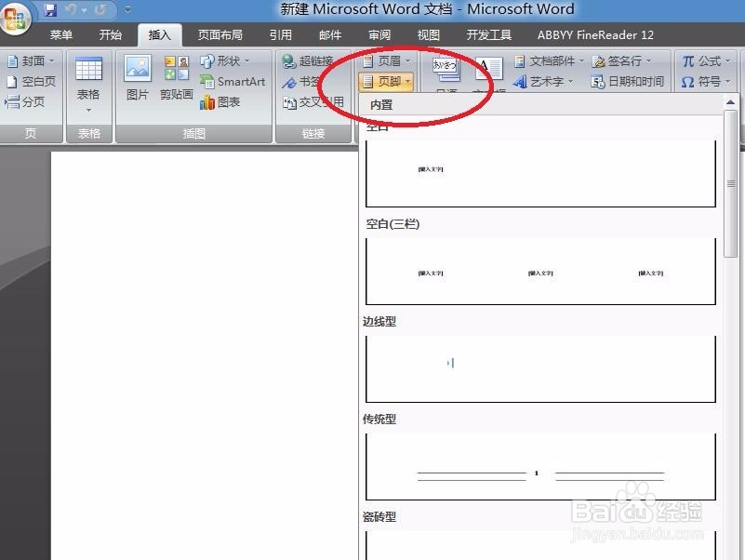Insert a blank page with 空白页
Image resolution: width=745 pixels, height=560 pixels.
(x=31, y=81)
